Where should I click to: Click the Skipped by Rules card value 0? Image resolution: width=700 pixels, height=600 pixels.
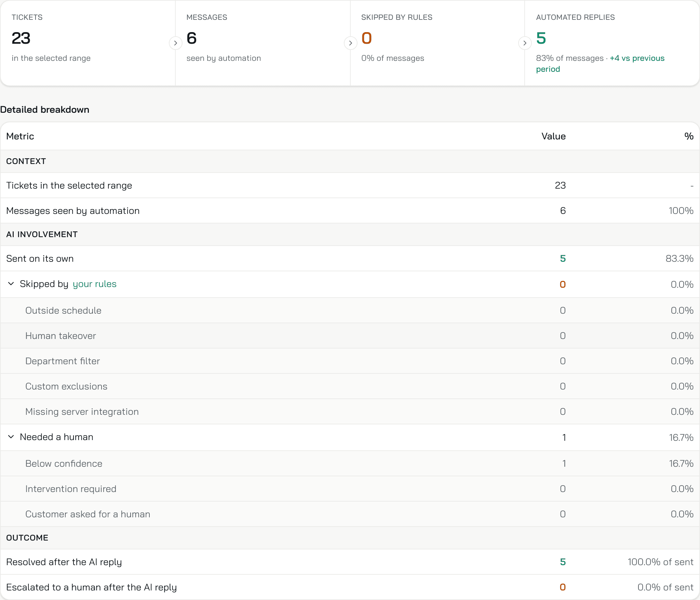pyautogui.click(x=367, y=38)
